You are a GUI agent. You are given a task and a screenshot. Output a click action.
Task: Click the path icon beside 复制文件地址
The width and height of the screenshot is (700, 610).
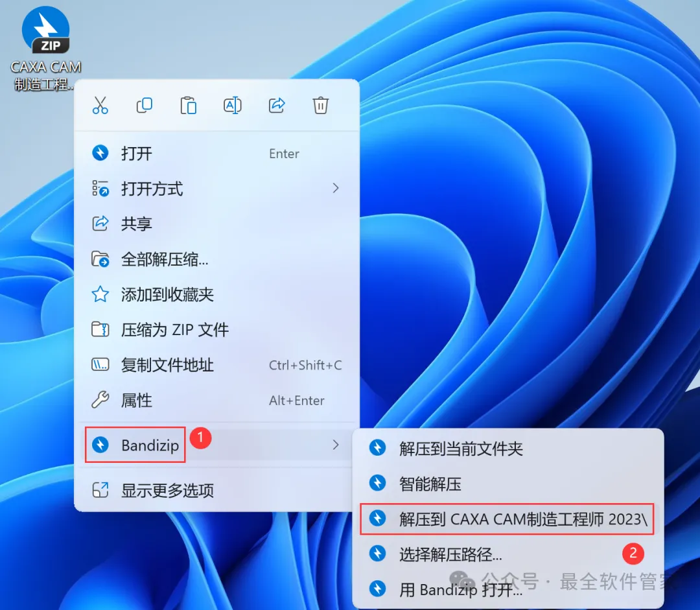coord(100,365)
